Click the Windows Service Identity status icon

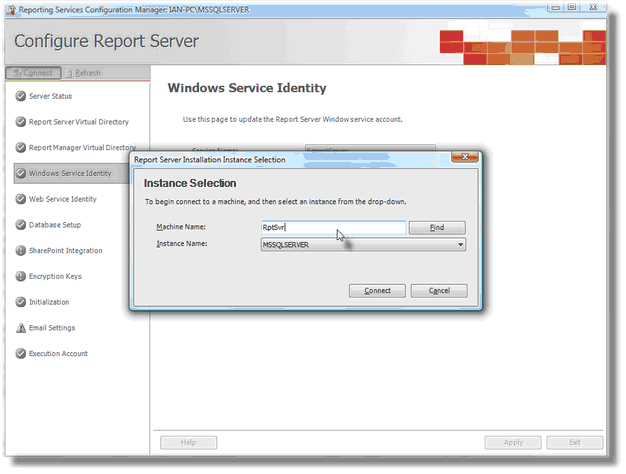tap(20, 173)
